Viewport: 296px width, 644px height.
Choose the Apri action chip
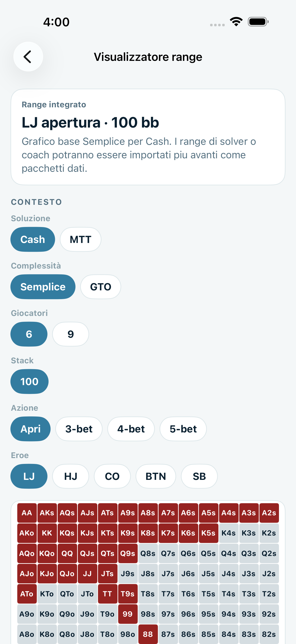tap(30, 429)
